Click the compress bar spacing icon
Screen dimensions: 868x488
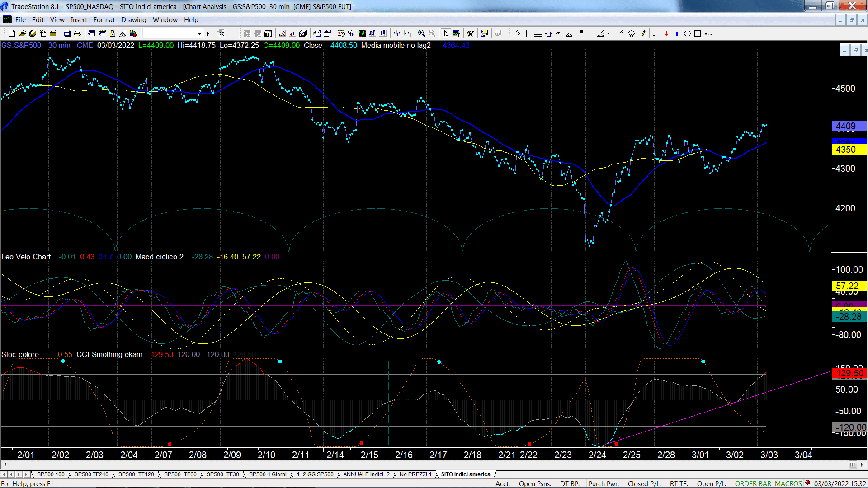click(397, 33)
